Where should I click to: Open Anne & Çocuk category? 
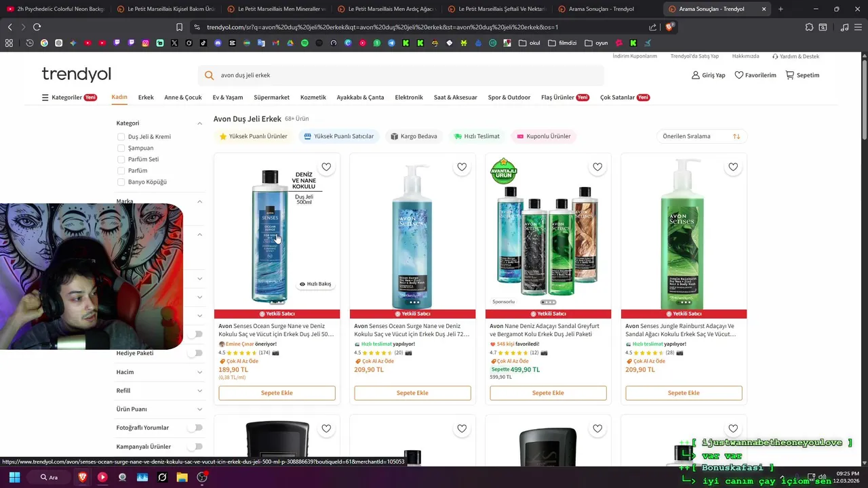coord(183,98)
